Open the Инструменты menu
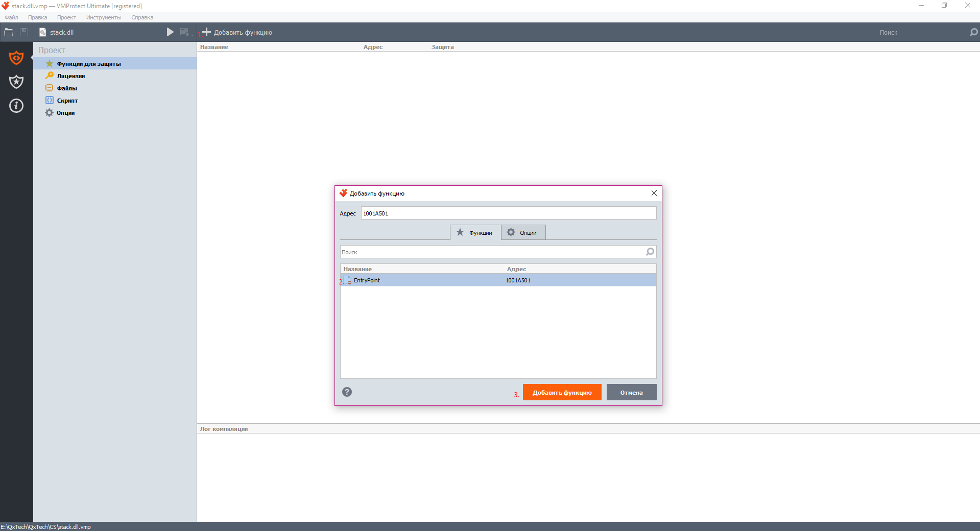Screen dimensions: 980x531 click(104, 17)
